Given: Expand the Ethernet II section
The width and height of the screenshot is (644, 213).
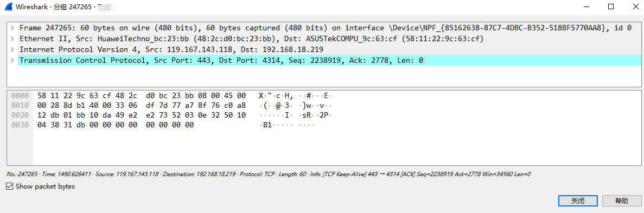Looking at the screenshot, I should (x=12, y=39).
